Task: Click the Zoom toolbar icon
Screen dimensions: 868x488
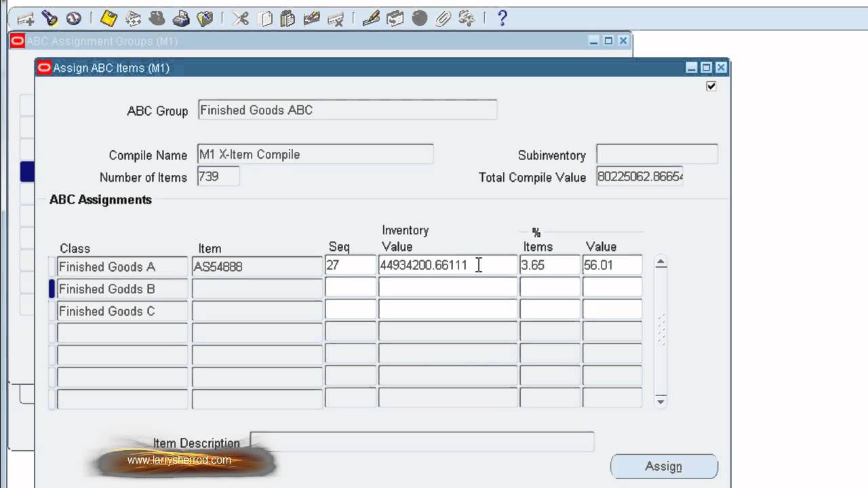Action: [395, 18]
